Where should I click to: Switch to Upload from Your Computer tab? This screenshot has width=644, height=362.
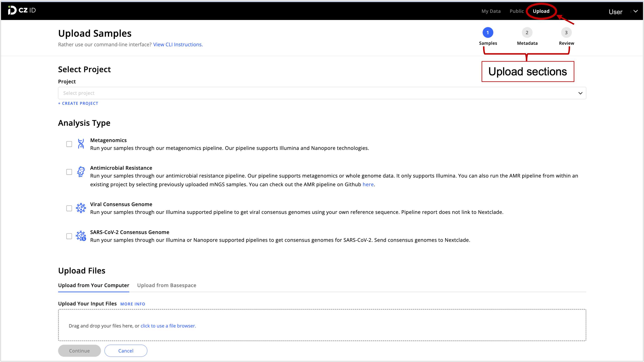click(x=94, y=285)
